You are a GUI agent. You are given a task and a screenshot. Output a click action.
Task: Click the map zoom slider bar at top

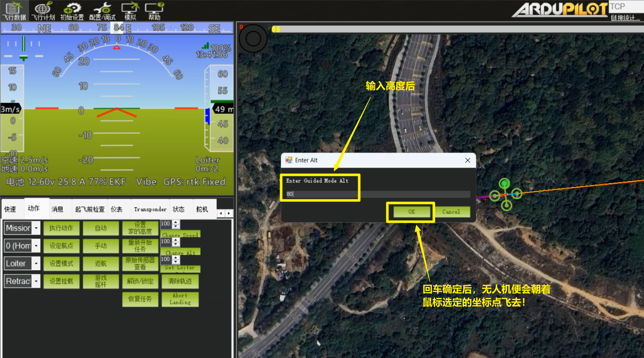456,29
